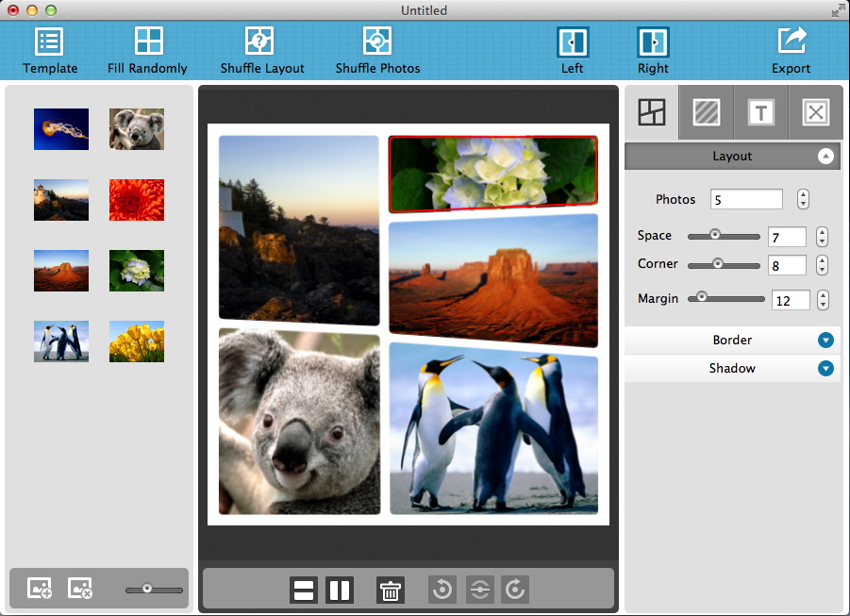Click the add photos icon
Image resolution: width=850 pixels, height=616 pixels.
pos(40,589)
